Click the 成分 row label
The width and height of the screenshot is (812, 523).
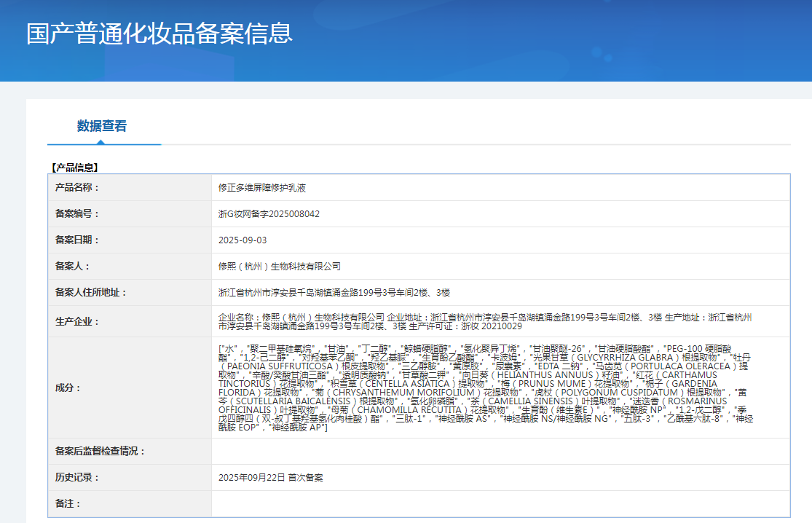pyautogui.click(x=68, y=388)
